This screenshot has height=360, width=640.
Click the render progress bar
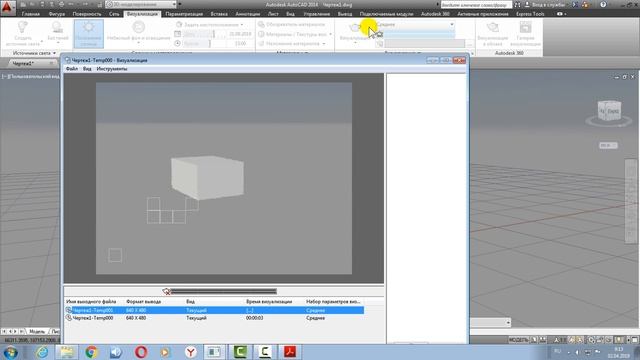tap(224, 291)
